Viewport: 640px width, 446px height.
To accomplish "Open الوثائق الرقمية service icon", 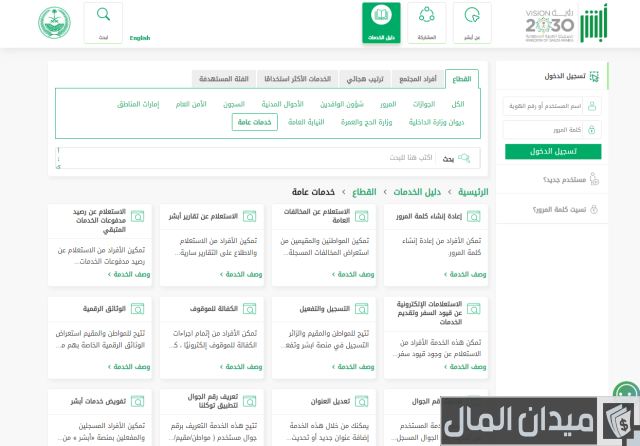I will pos(138,309).
